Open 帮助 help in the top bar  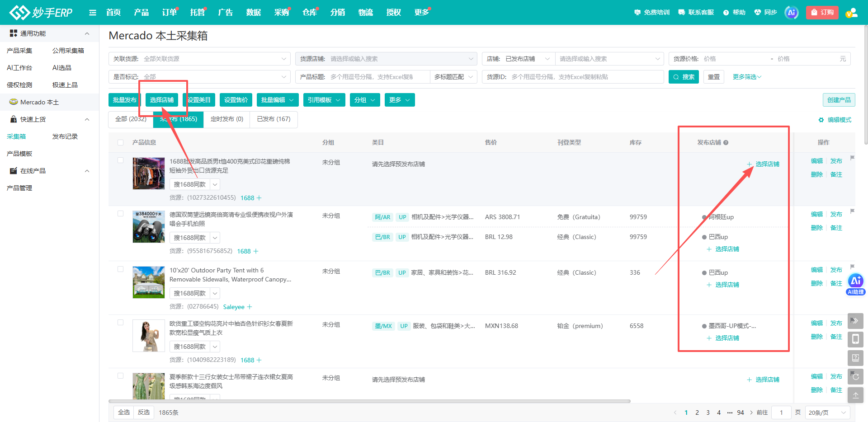pyautogui.click(x=735, y=12)
